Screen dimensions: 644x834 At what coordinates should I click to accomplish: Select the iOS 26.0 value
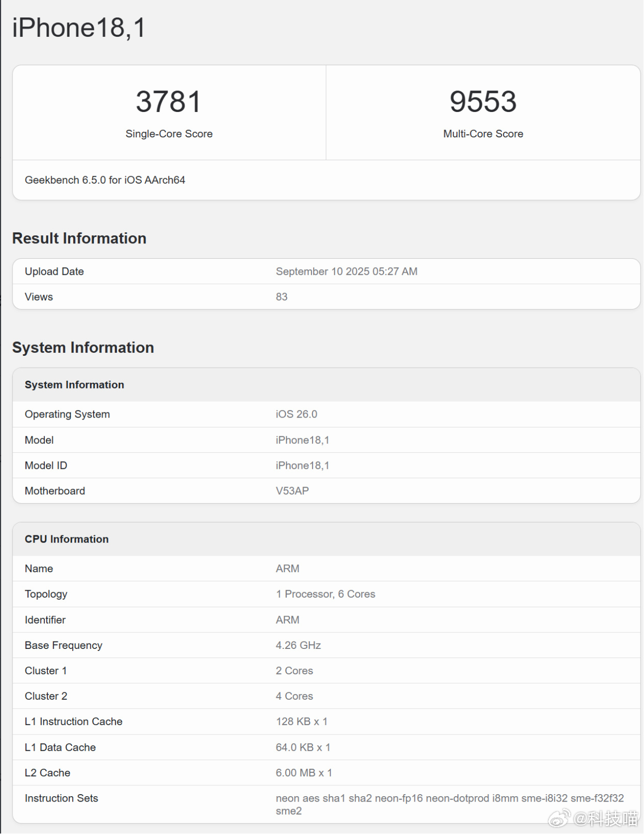click(297, 415)
